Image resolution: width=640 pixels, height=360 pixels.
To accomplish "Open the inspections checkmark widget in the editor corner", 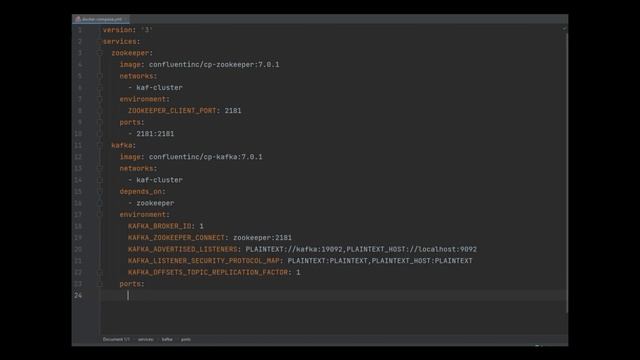I will (564, 29).
